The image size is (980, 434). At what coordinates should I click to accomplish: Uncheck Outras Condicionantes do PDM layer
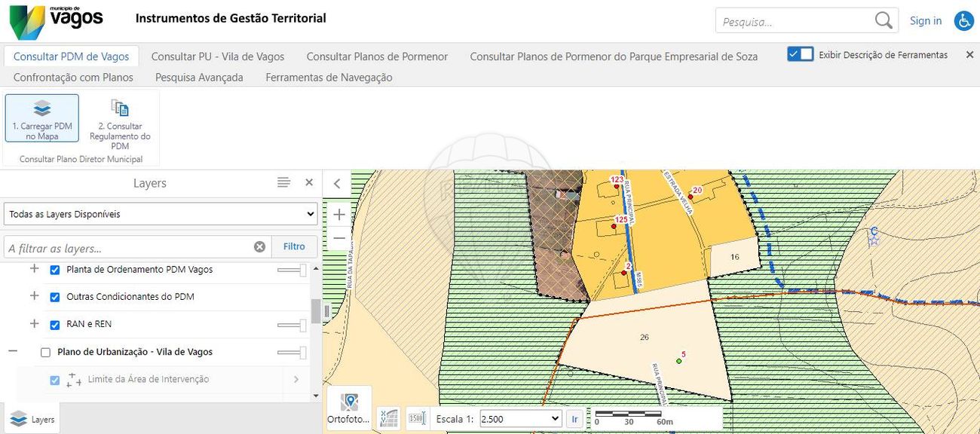[54, 297]
